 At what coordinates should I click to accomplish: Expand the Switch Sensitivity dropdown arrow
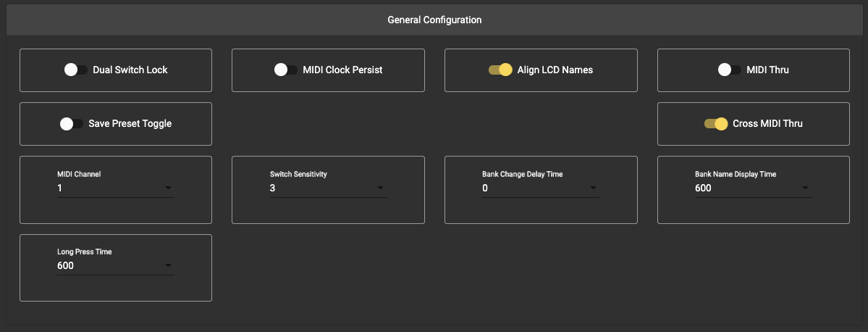point(380,188)
